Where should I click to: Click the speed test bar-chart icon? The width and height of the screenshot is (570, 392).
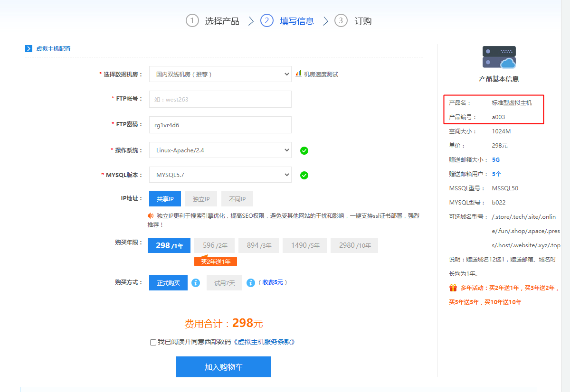pos(298,74)
